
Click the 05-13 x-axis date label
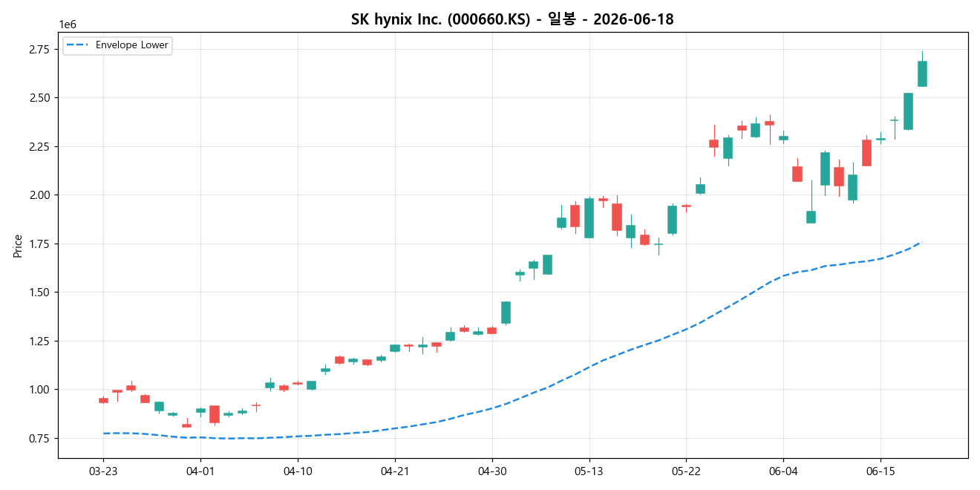589,471
